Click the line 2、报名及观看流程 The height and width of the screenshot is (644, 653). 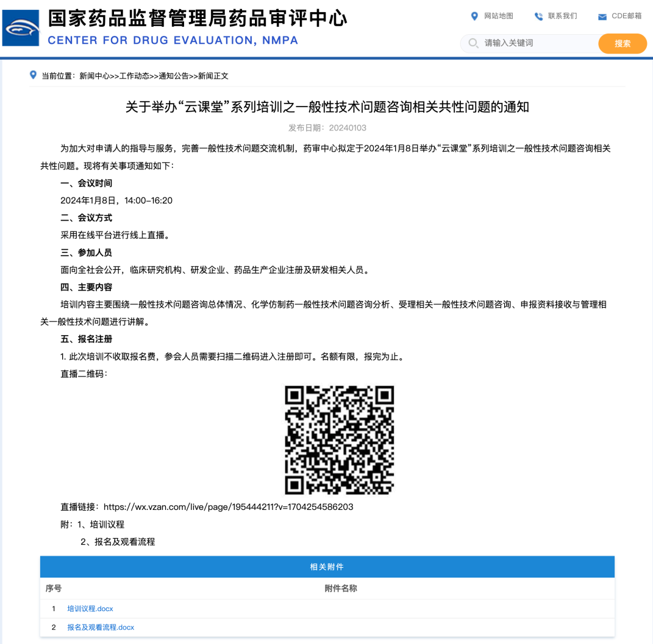click(118, 542)
